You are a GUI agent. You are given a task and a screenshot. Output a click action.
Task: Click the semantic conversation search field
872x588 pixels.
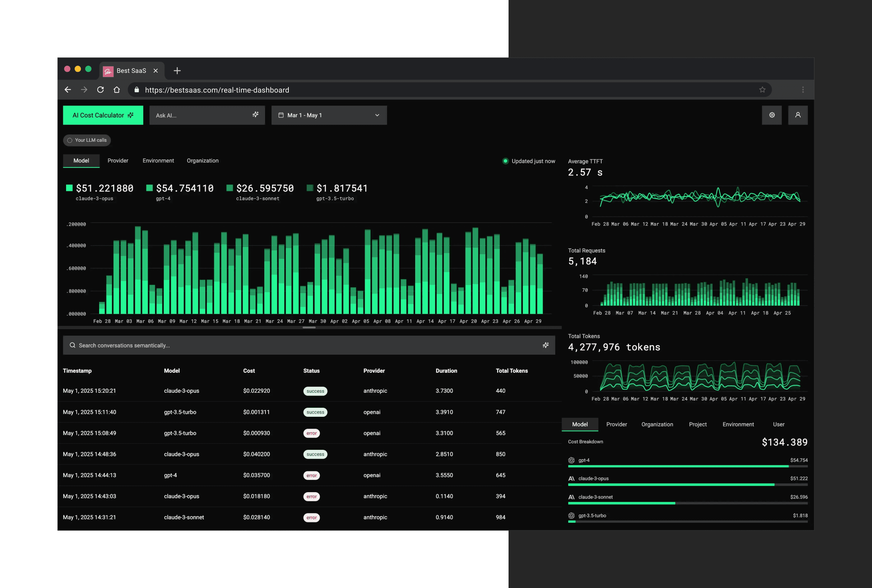[x=263, y=345]
